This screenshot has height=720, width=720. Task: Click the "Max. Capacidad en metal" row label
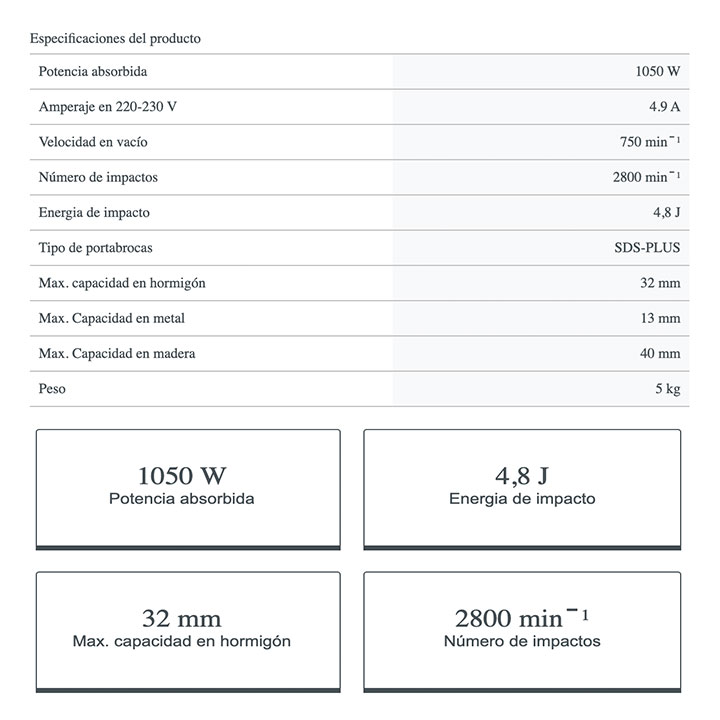click(x=112, y=318)
